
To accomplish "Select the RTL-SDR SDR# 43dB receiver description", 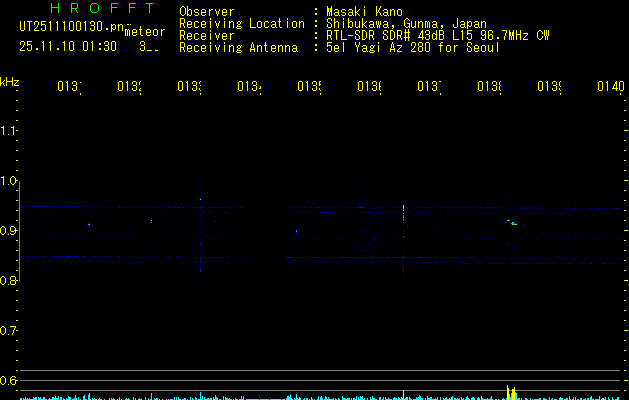I will pos(438,36).
